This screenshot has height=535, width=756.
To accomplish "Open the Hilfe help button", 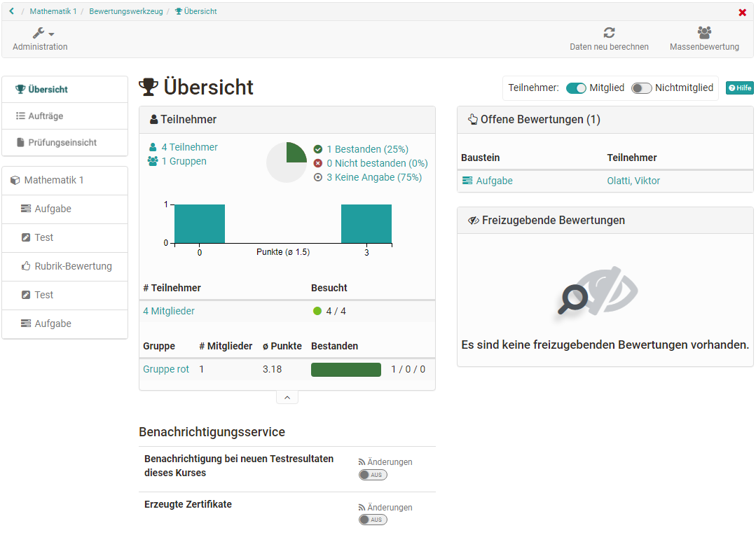I will click(739, 88).
